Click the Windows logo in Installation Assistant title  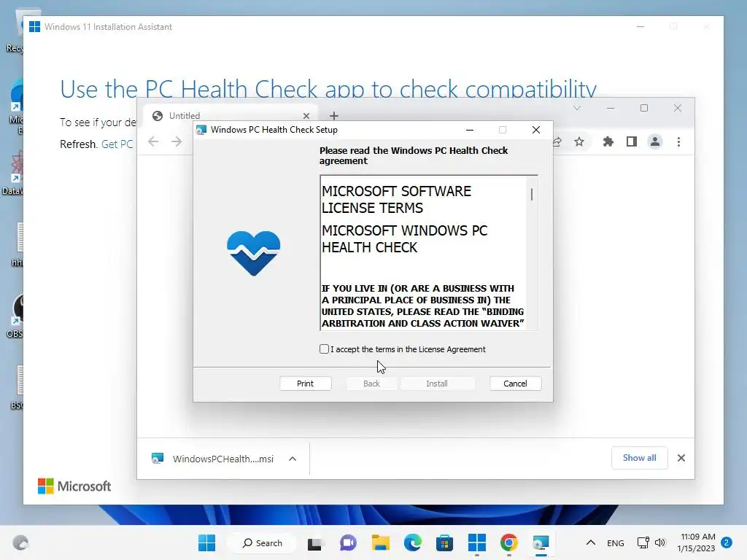34,27
